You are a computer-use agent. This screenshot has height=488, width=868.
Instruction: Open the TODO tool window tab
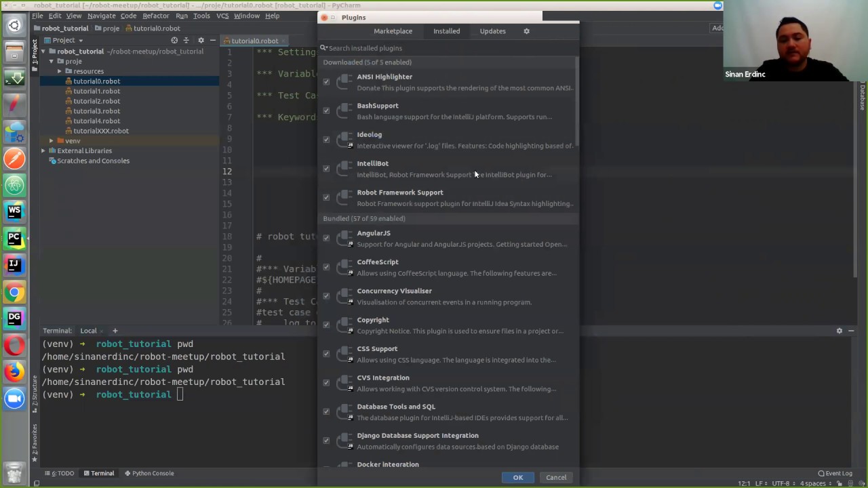[x=59, y=473]
